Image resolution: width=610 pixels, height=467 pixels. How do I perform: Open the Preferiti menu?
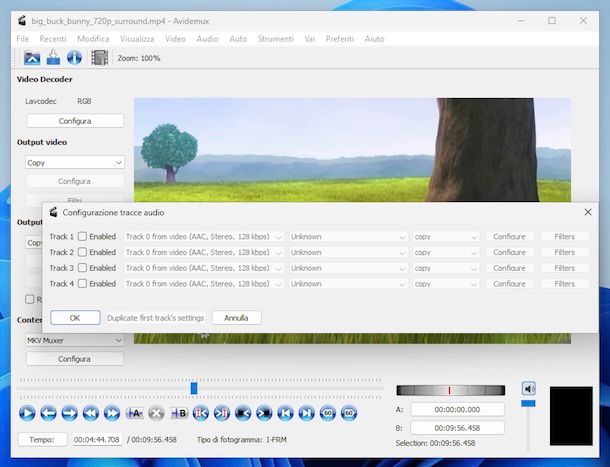click(x=340, y=39)
